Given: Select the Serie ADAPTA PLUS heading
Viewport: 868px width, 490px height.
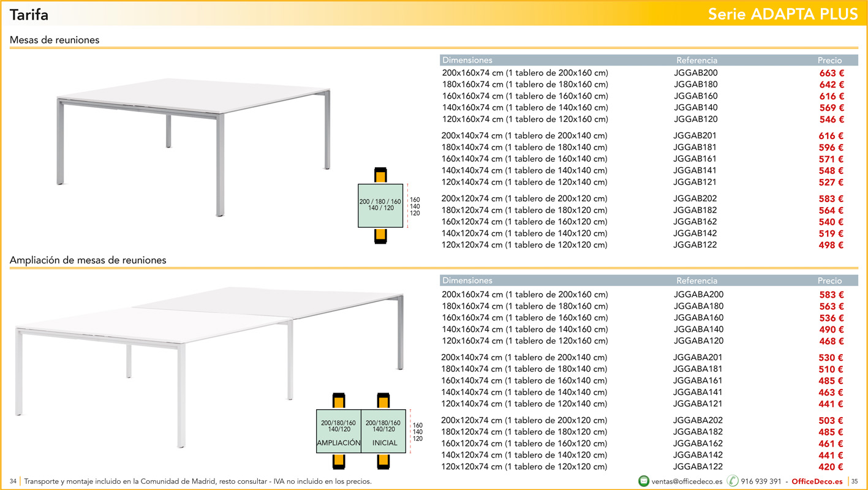Looking at the screenshot, I should click(783, 14).
